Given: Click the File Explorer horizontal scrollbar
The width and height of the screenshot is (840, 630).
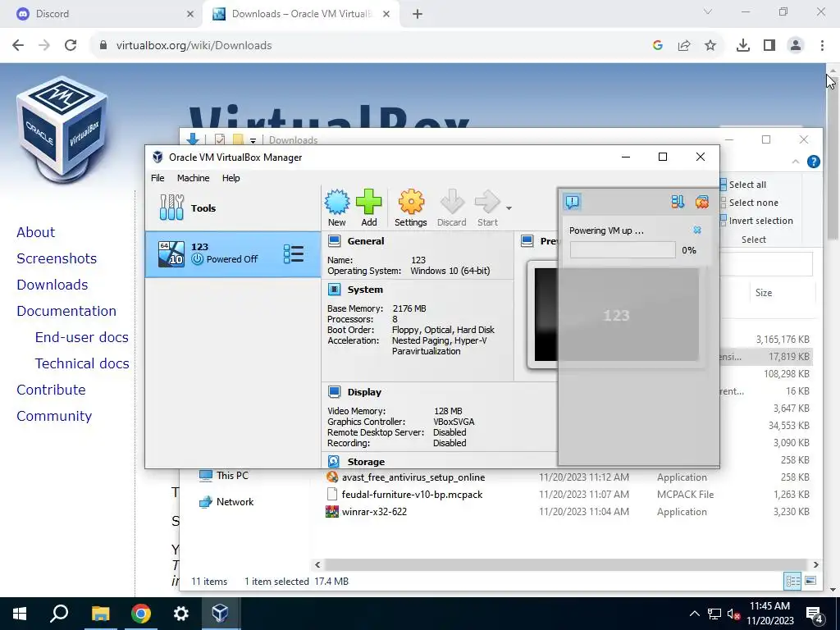Looking at the screenshot, I should click(566, 564).
